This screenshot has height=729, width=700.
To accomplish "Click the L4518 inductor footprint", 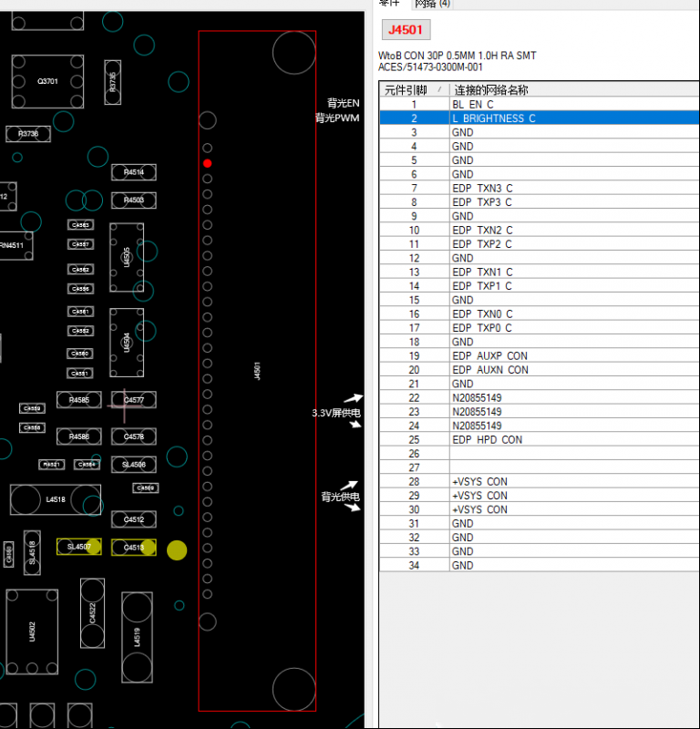I will [56, 499].
